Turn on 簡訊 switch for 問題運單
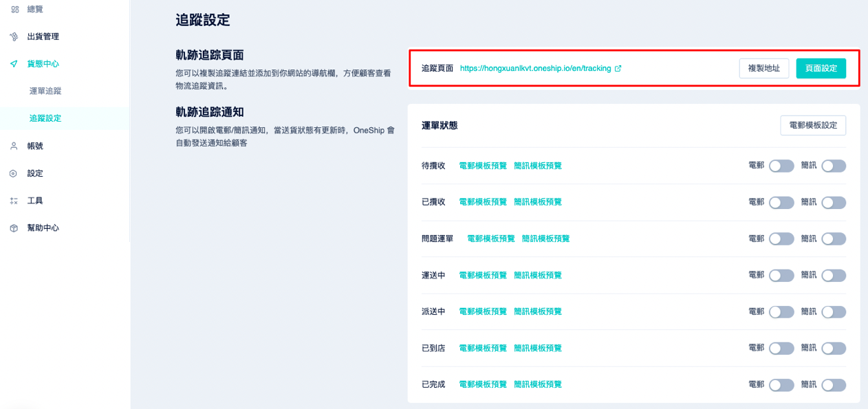The image size is (868, 409). point(834,239)
